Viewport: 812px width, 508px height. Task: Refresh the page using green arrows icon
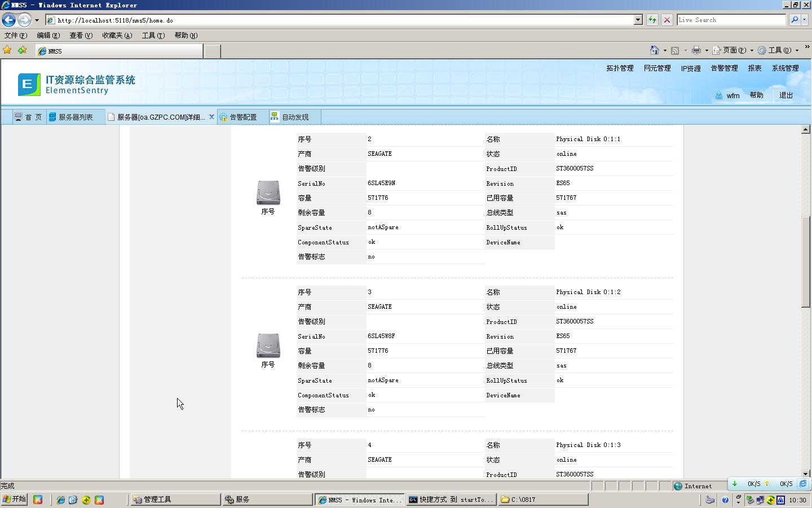point(652,20)
